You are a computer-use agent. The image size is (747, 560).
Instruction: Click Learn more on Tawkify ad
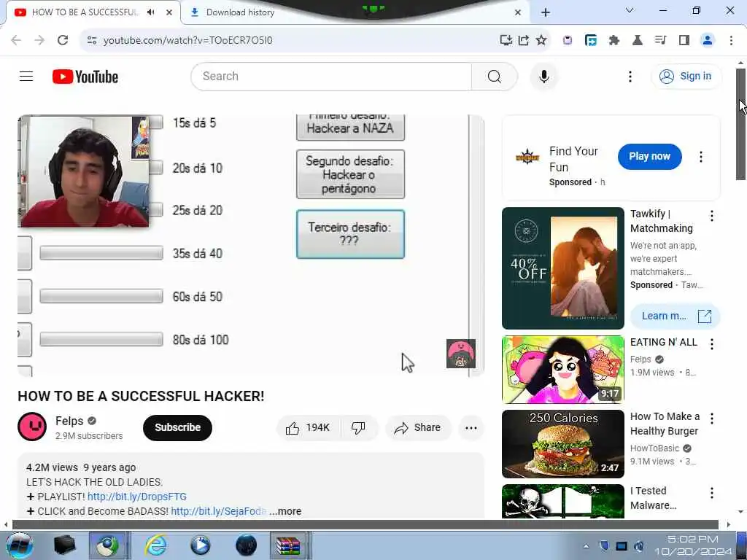pyautogui.click(x=675, y=316)
